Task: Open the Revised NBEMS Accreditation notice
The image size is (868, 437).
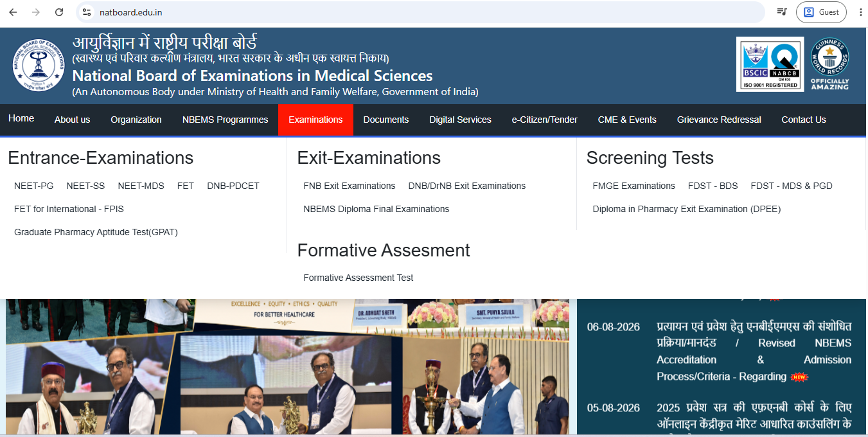Action: (x=754, y=352)
